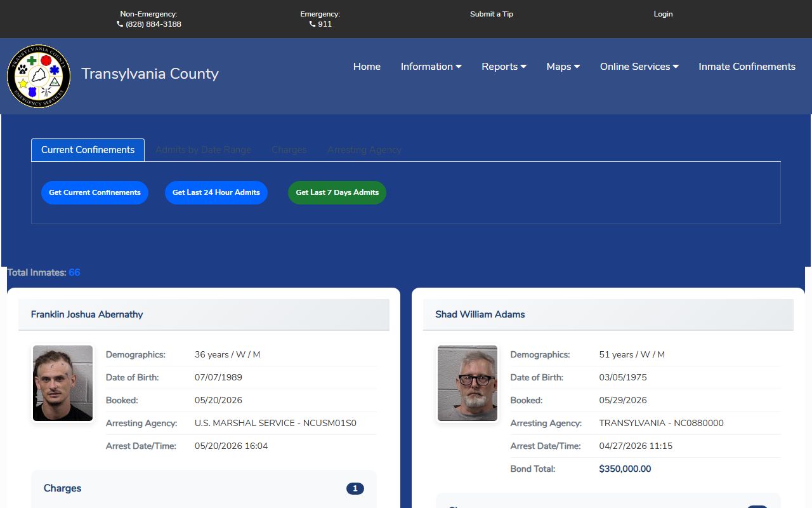The height and width of the screenshot is (508, 812).
Task: Click the Transylvania County Emergency Services logo
Action: (39, 76)
